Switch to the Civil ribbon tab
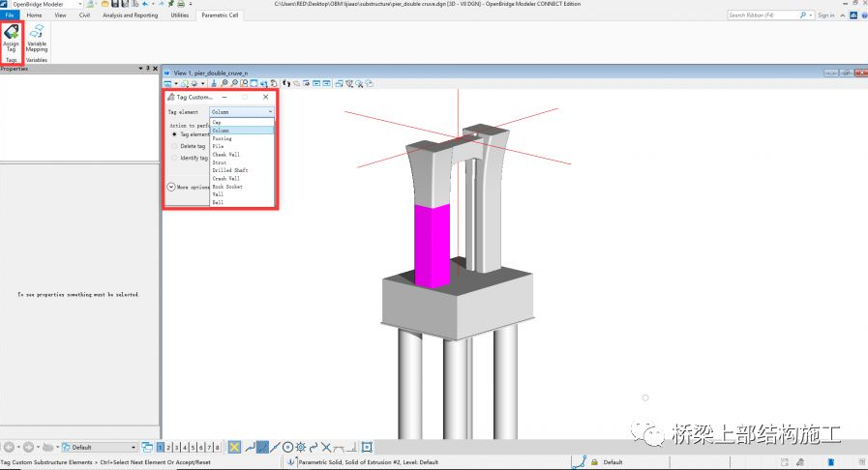This screenshot has height=470, width=868. click(85, 15)
